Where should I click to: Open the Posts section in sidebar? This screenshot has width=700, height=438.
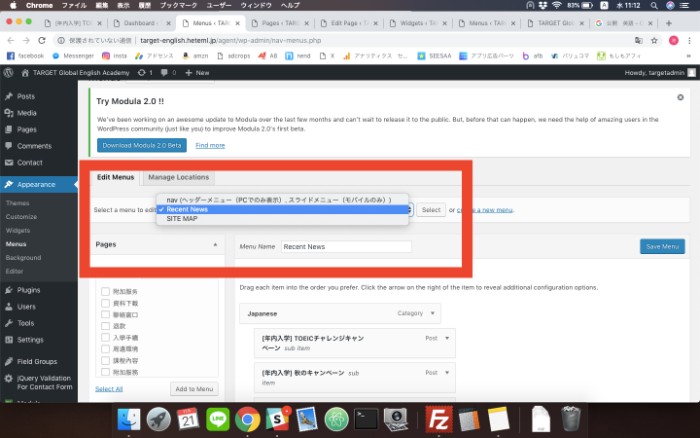pyautogui.click(x=26, y=96)
